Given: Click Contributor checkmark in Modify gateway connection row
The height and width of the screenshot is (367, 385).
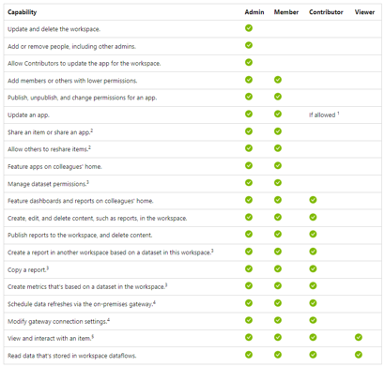Looking at the screenshot, I should [x=313, y=320].
